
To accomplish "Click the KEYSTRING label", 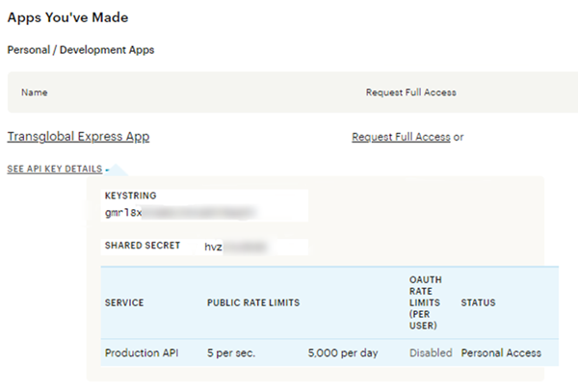I will click(x=130, y=196).
